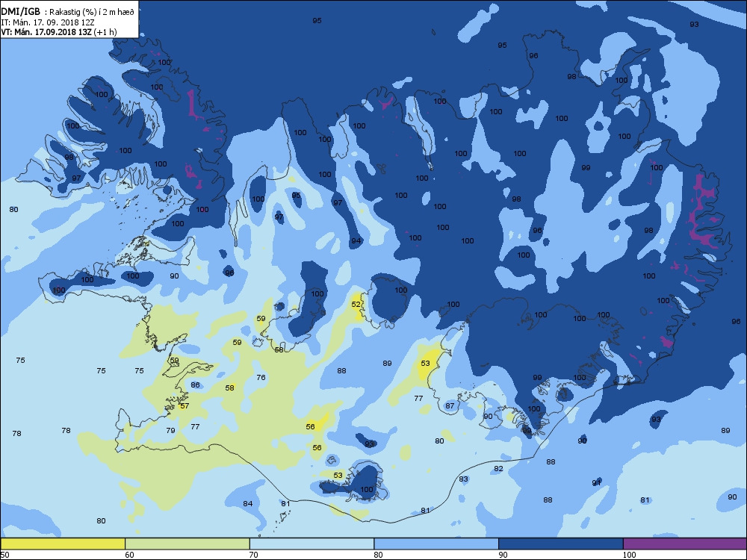Screen dimensions: 747x560
Task: Click the humidity value '84' on the map
Action: point(248,504)
